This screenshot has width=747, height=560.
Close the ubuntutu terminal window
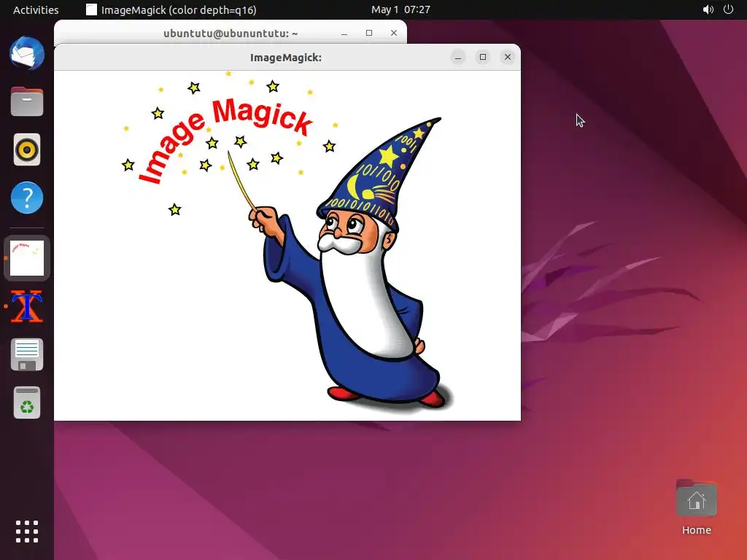pyautogui.click(x=393, y=33)
